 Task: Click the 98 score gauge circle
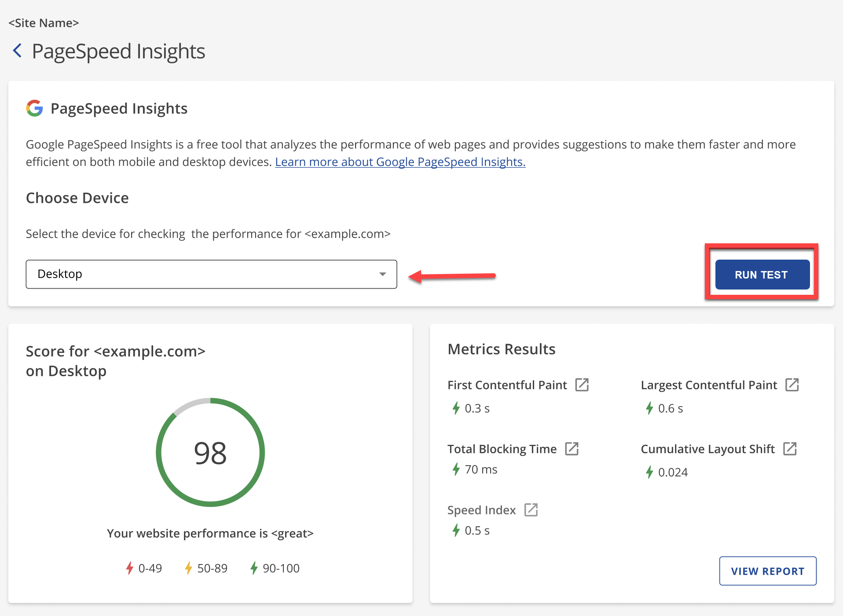tap(210, 452)
